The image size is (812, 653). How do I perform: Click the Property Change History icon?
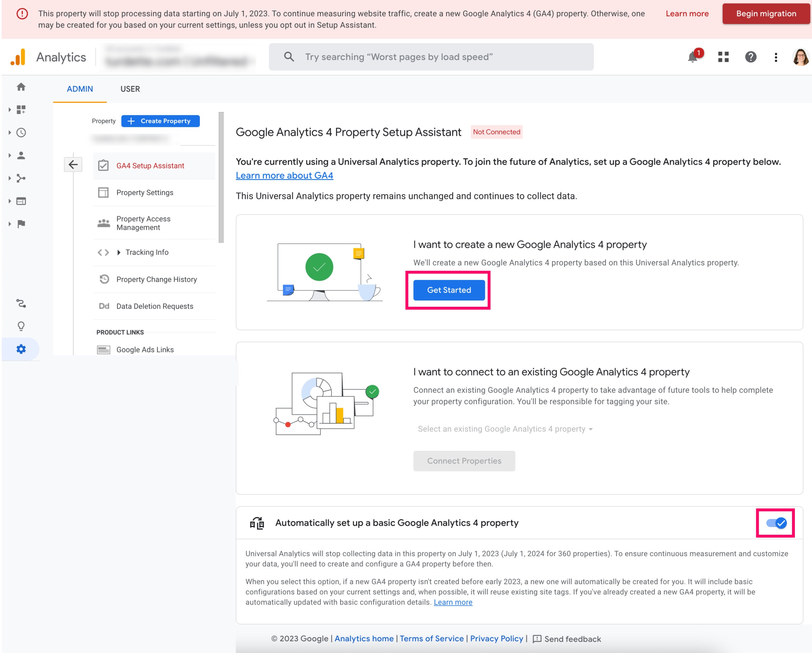coord(104,279)
